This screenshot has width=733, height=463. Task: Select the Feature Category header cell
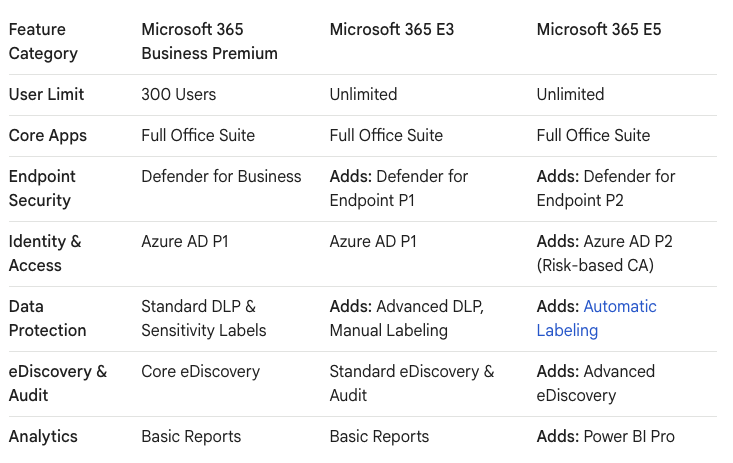pyautogui.click(x=43, y=41)
